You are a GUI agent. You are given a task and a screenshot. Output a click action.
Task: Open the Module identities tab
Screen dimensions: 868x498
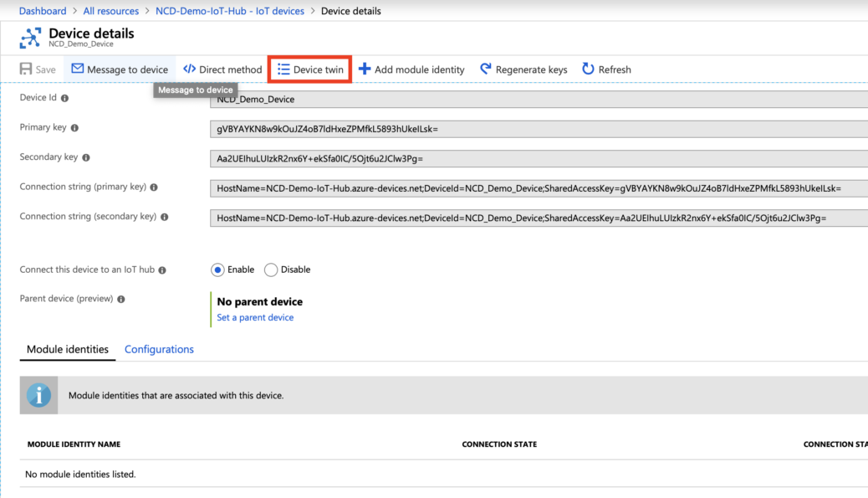click(67, 349)
